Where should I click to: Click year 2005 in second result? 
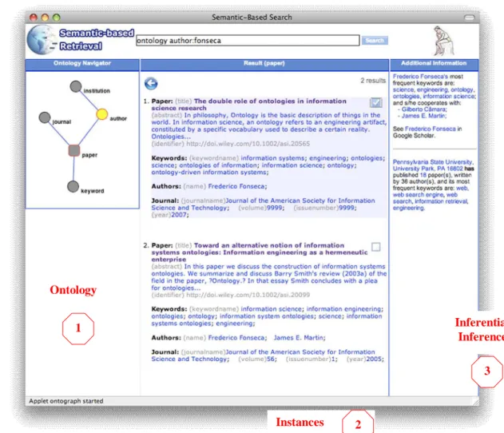click(374, 359)
